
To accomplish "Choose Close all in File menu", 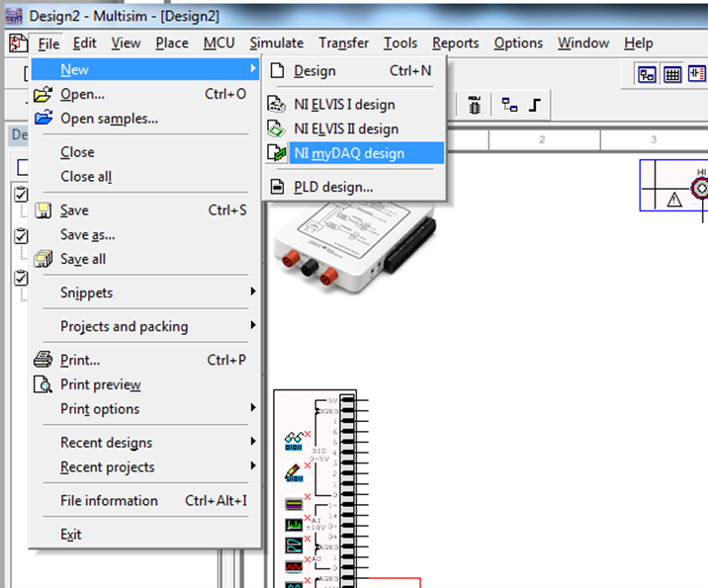I will (x=145, y=177).
